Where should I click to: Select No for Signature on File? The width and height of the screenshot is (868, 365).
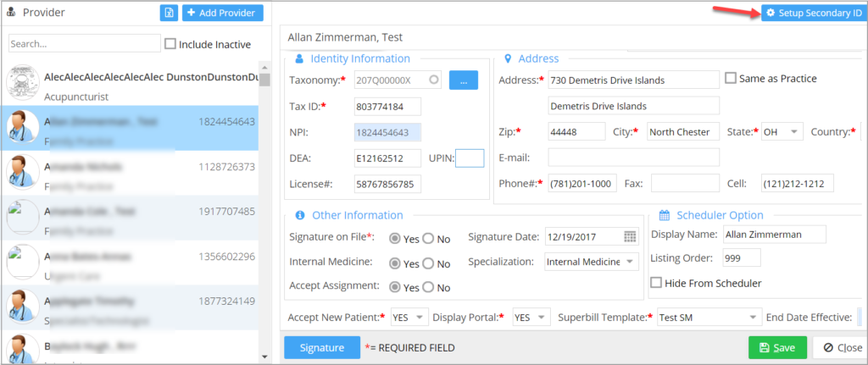click(x=428, y=239)
